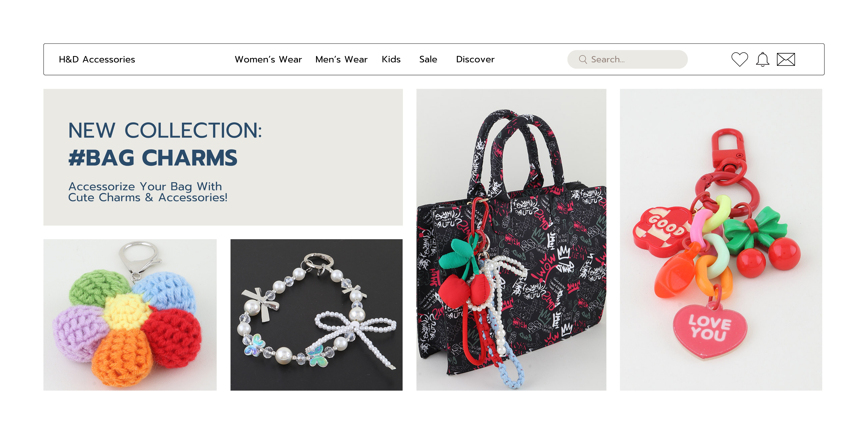
Task: Click inside the Search field
Action: pyautogui.click(x=627, y=59)
